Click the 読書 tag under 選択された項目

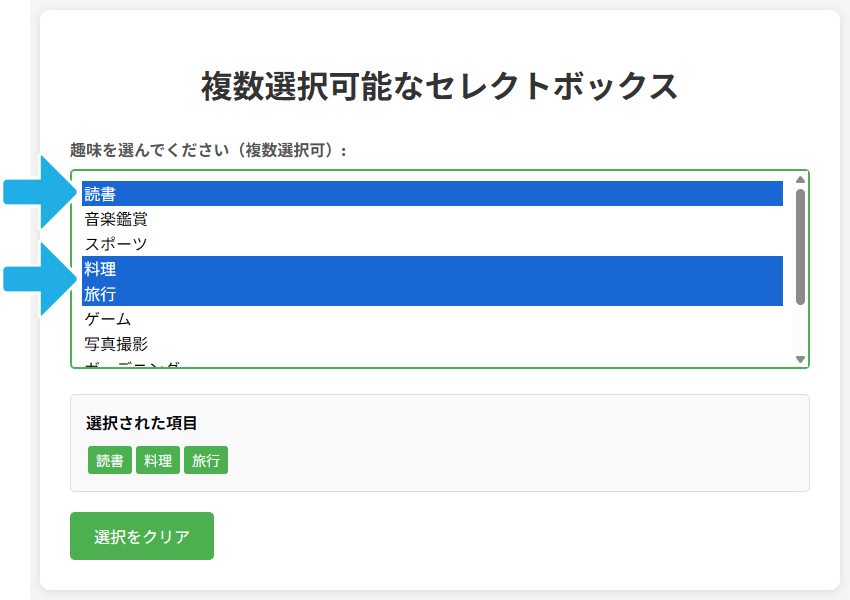coord(110,460)
